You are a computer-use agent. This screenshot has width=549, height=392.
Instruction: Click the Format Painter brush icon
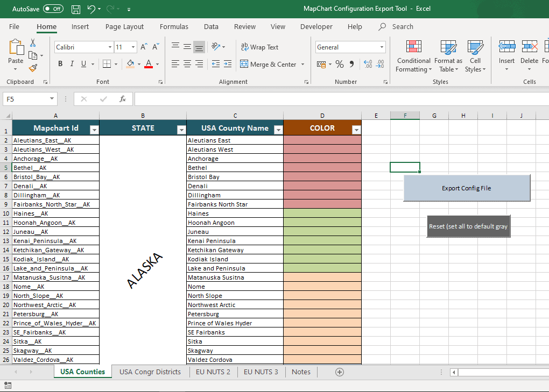[33, 68]
